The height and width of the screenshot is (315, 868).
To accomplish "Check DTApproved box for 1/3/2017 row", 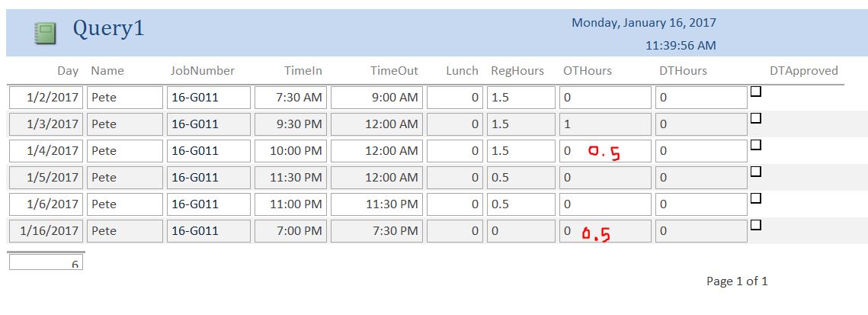I will [756, 118].
